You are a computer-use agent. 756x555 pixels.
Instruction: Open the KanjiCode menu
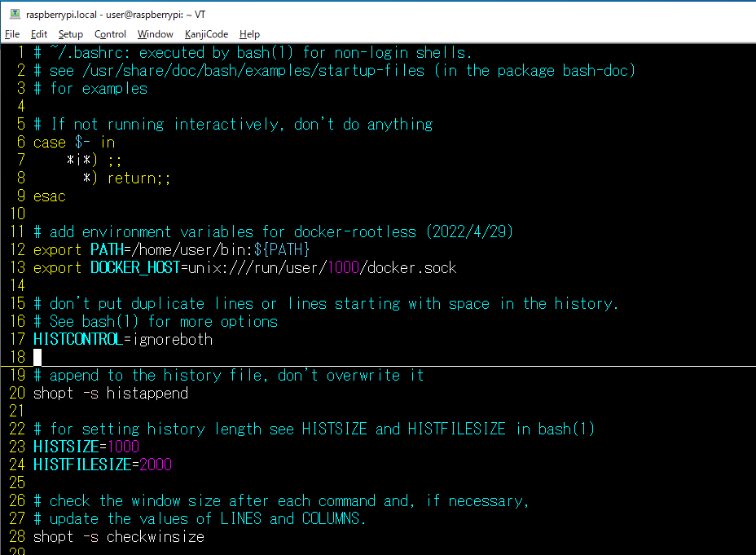(x=206, y=34)
